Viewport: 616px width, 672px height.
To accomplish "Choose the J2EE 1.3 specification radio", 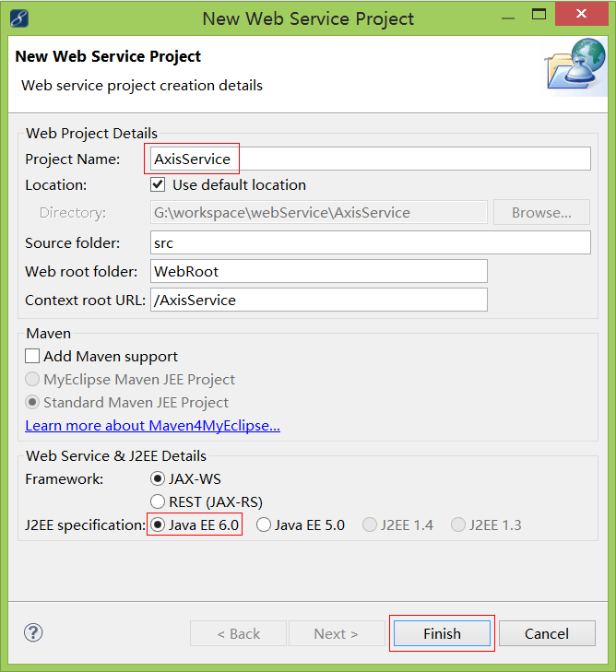I will click(x=457, y=525).
